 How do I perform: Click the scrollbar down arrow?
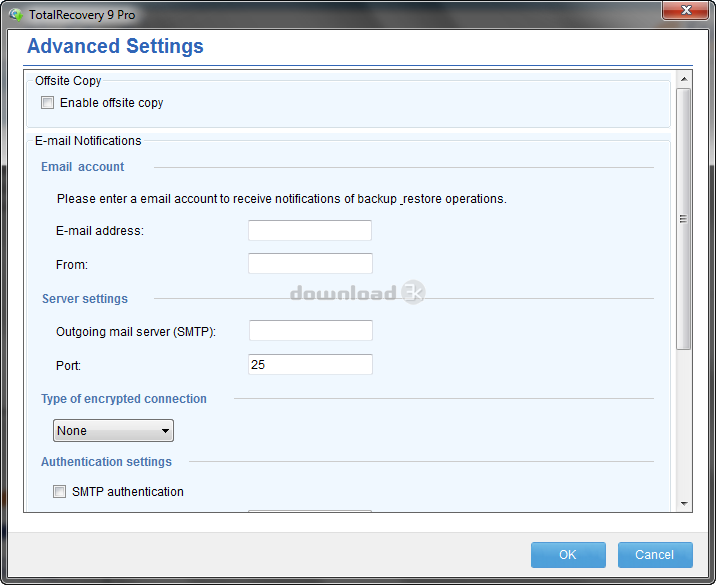click(684, 504)
